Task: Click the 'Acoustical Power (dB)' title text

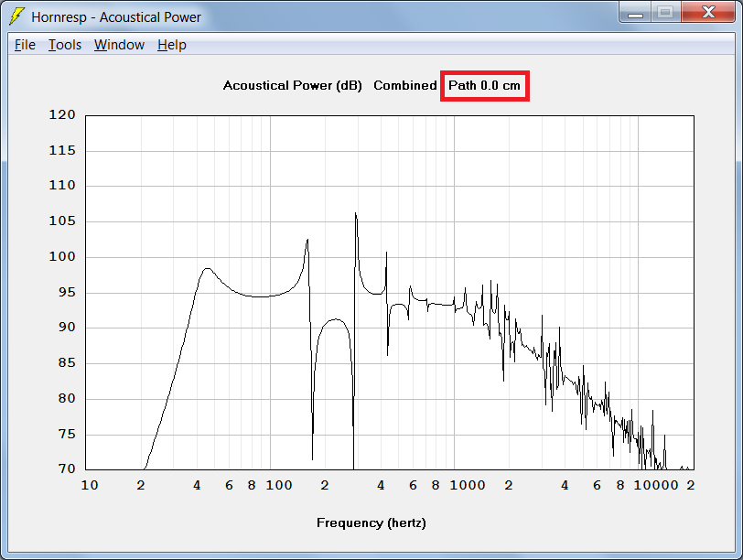Action: (x=293, y=86)
